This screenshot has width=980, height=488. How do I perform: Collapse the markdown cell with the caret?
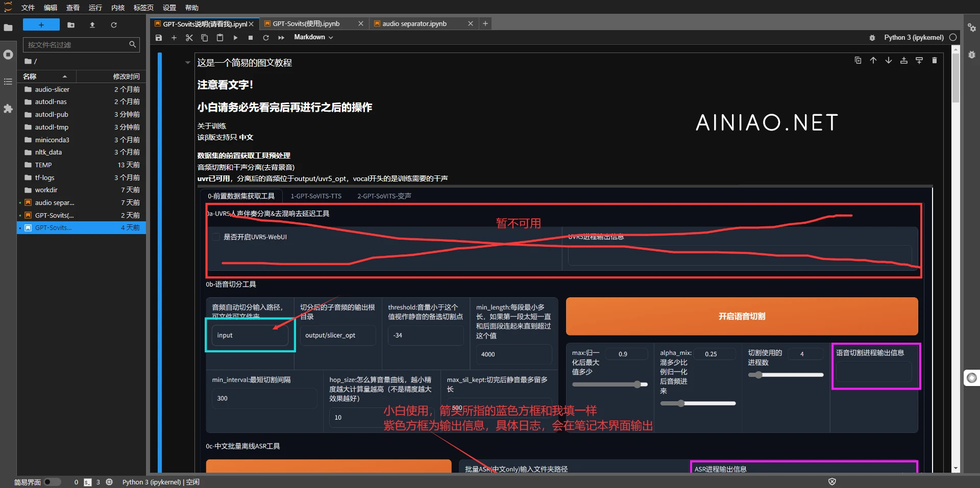tap(187, 63)
